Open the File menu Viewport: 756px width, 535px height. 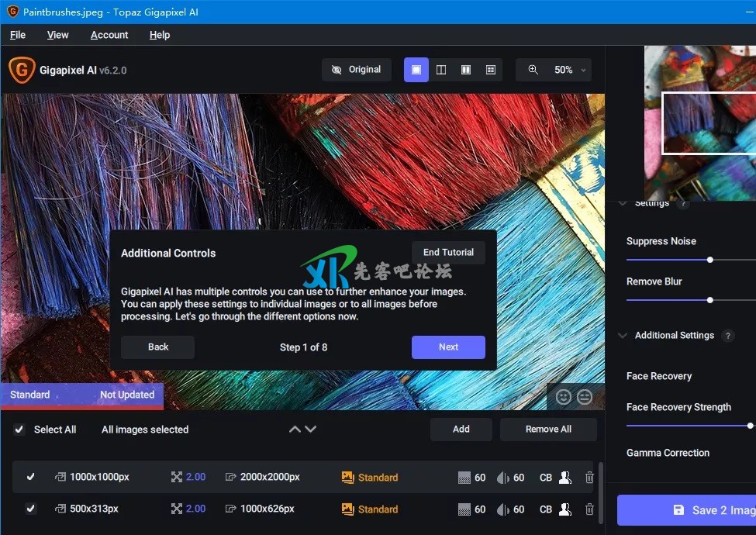coord(18,35)
